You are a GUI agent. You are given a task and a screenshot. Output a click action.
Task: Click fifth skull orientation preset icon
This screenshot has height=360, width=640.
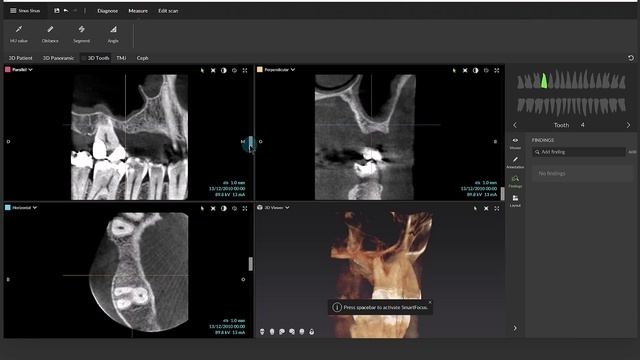coord(302,331)
